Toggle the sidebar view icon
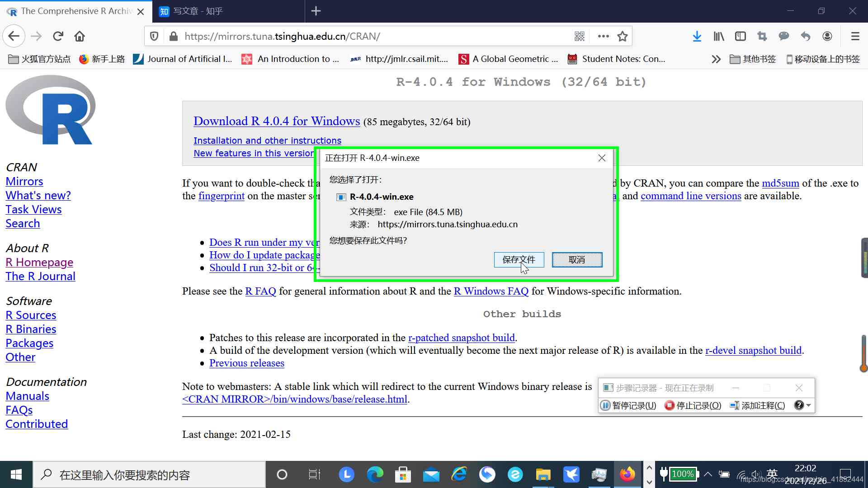Screen dimensions: 868x488 [x=740, y=36]
